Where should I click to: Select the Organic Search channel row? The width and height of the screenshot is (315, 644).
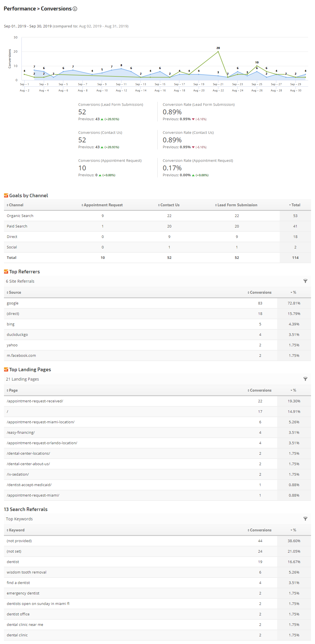20,216
